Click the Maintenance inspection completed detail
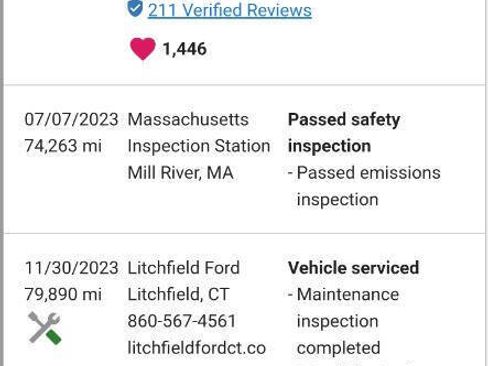 pyautogui.click(x=343, y=321)
